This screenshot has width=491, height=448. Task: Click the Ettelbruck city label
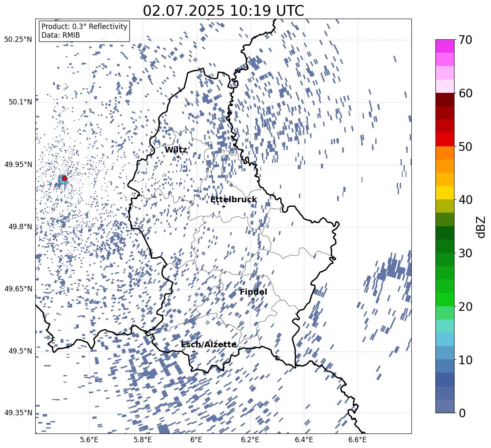(x=233, y=200)
